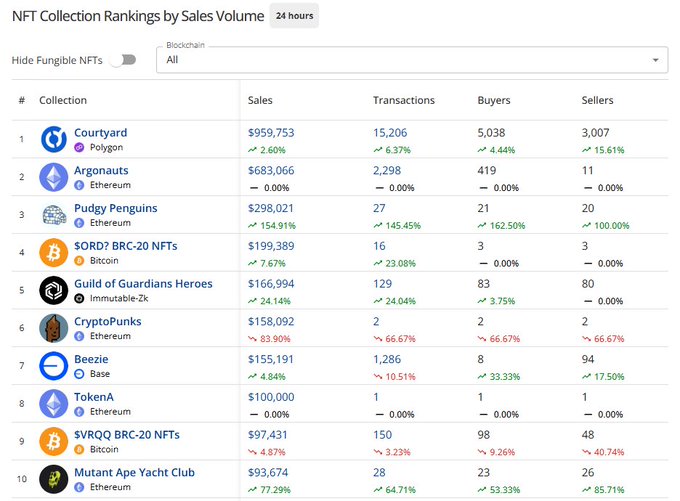
Task: Click Mutant Ape sales value $93,674
Action: click(268, 472)
